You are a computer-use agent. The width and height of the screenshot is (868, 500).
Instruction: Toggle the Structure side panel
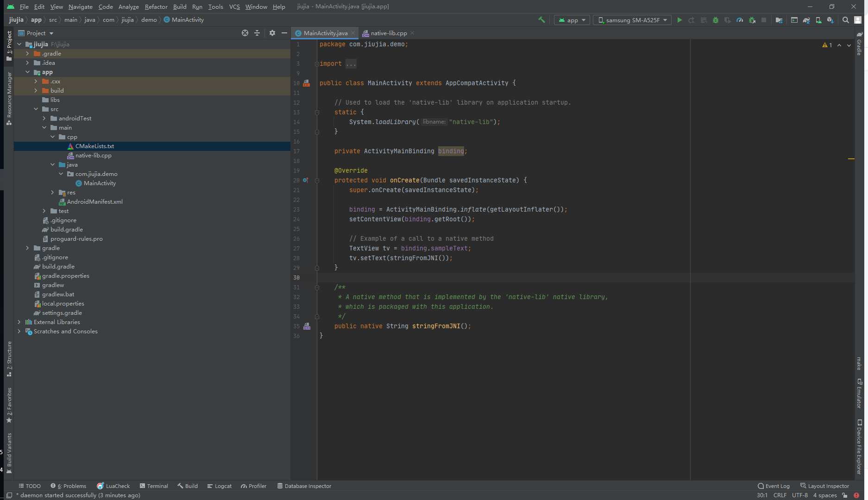pos(9,358)
